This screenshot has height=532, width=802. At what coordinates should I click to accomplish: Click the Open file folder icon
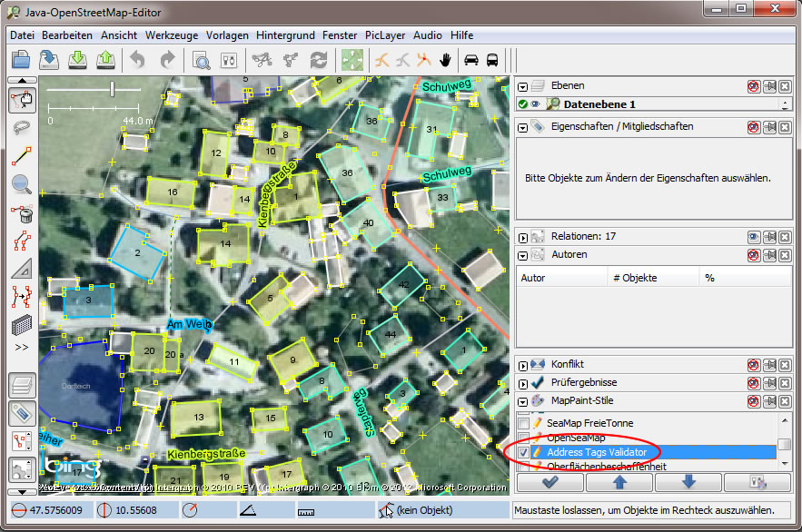pos(22,60)
